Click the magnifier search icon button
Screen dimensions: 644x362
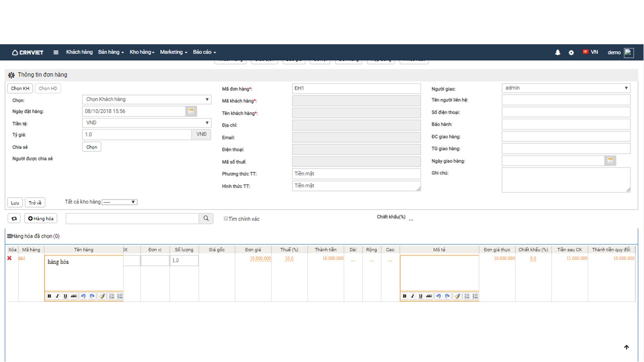(206, 218)
